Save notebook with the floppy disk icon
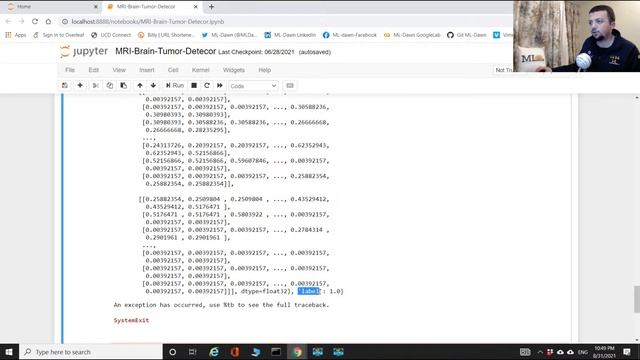640x360 pixels. (x=65, y=86)
